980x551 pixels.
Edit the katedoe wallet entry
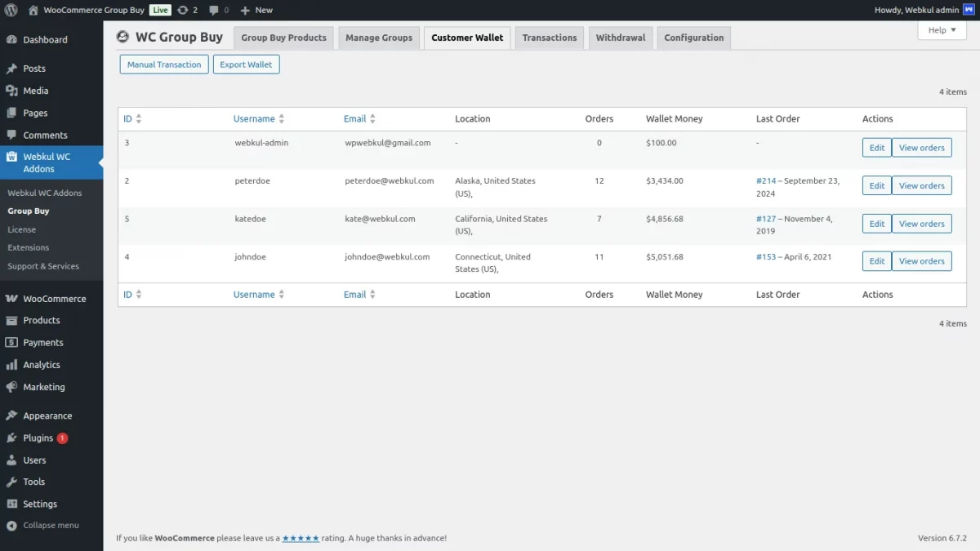click(x=876, y=224)
